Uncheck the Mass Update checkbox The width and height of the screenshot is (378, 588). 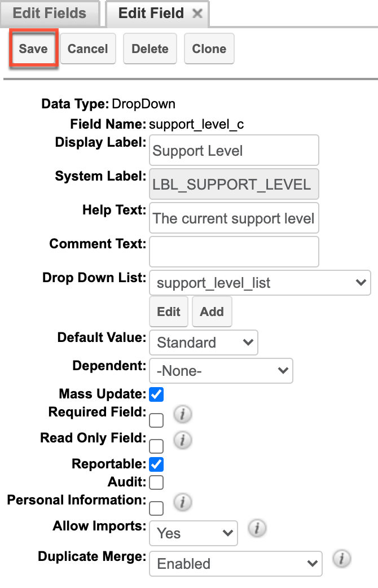(156, 394)
